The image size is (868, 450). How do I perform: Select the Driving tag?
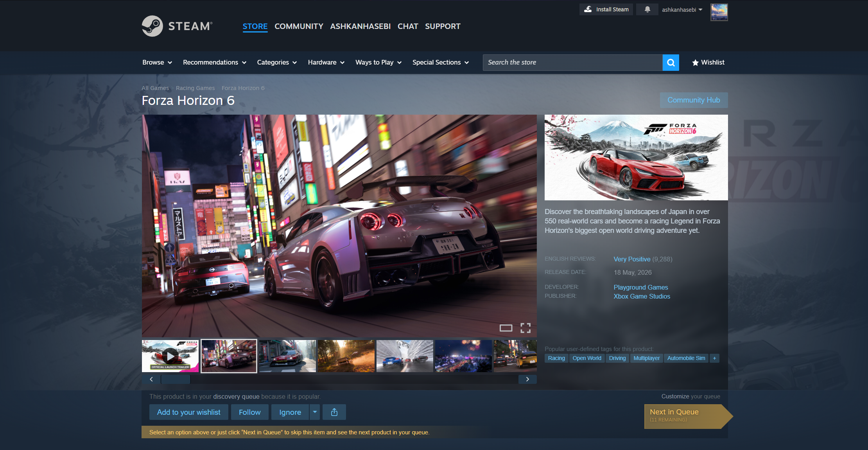(617, 358)
